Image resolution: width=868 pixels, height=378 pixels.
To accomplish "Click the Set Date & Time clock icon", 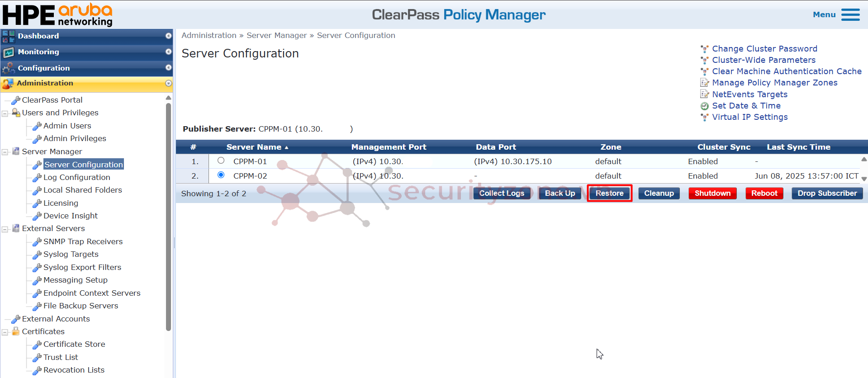I will pos(705,106).
